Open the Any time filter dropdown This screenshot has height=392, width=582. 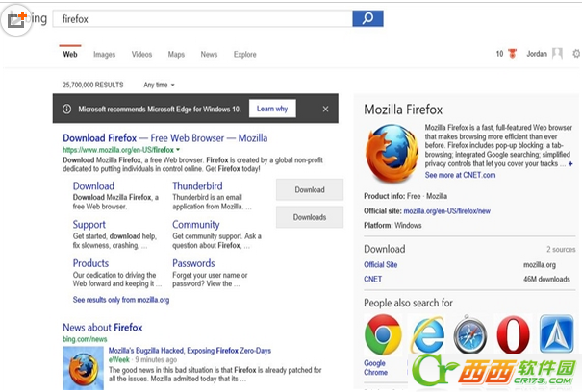159,85
